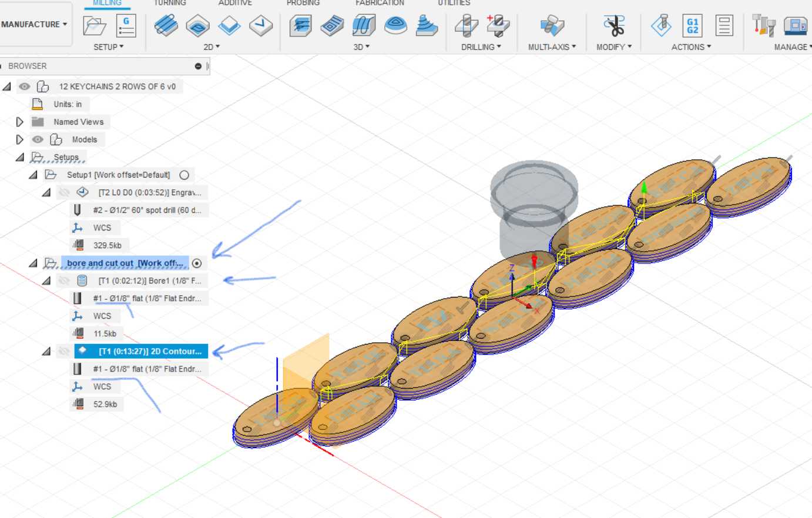Select the 3D Adaptive Clearing tool
Image resolution: width=812 pixels, height=518 pixels.
(300, 26)
